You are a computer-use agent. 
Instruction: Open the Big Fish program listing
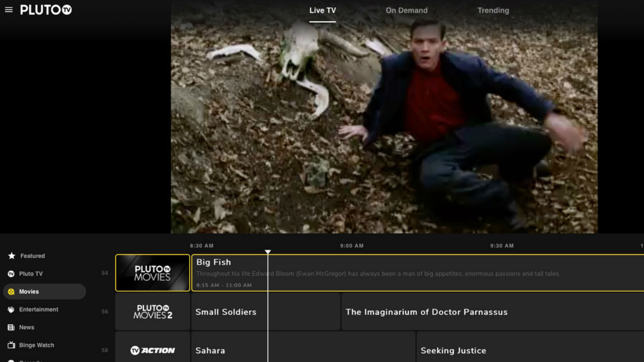pos(418,273)
